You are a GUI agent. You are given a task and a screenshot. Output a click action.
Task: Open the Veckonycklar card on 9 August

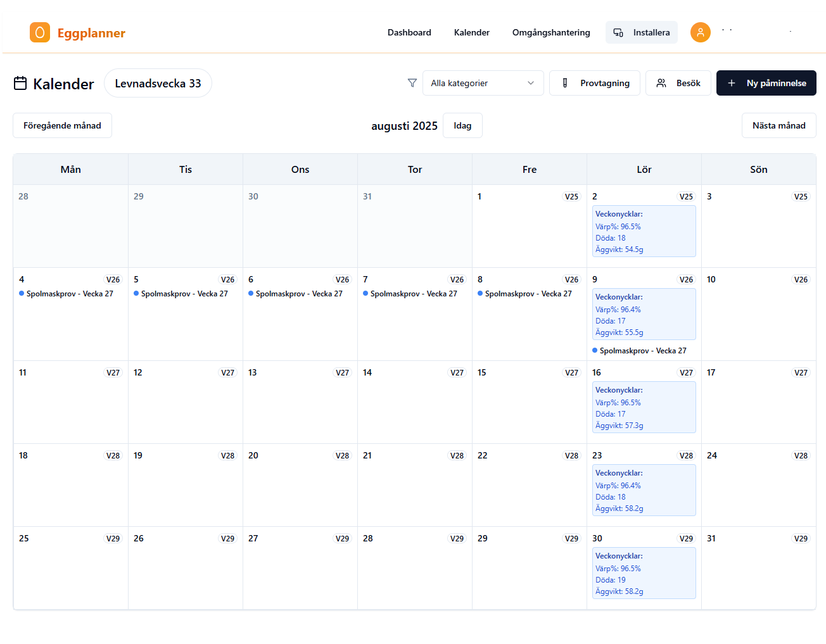[x=644, y=314]
